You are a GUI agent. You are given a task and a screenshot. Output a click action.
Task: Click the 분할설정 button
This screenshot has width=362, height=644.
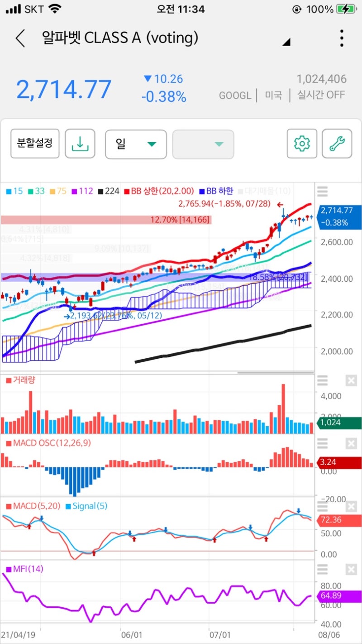[x=35, y=143]
